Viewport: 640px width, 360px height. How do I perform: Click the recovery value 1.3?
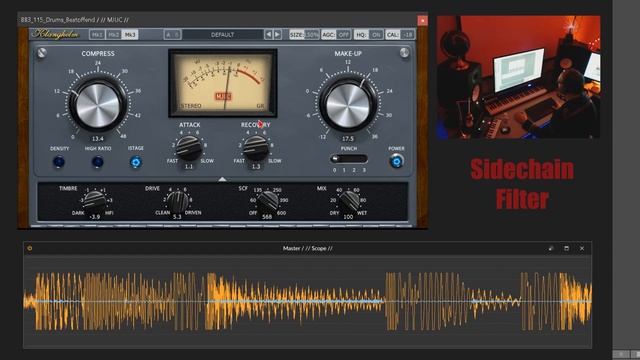(x=256, y=167)
